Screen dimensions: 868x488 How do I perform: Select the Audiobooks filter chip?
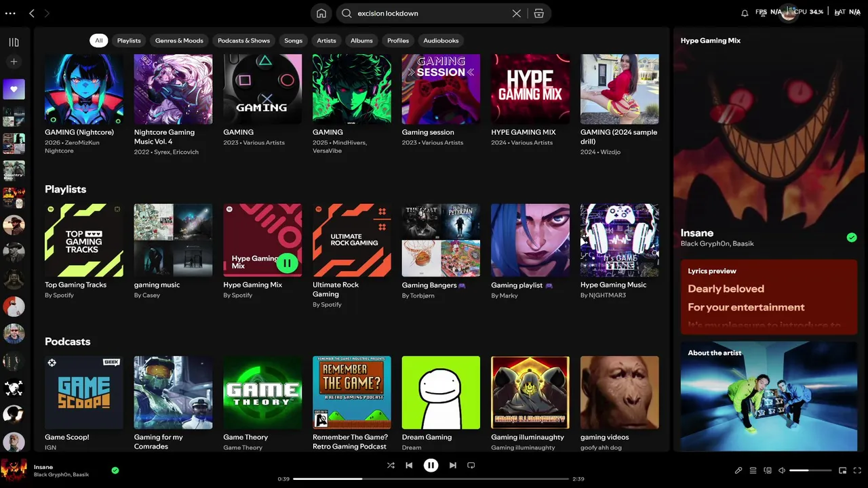point(441,41)
